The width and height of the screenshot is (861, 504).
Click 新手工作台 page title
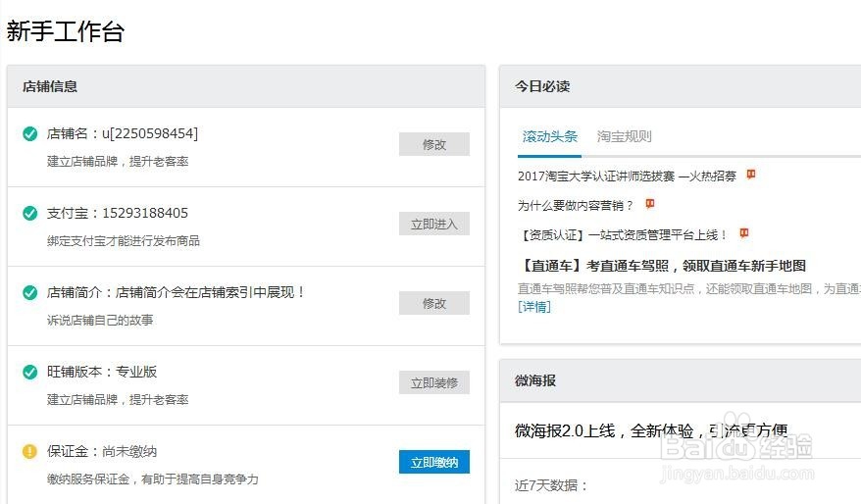coord(66,30)
